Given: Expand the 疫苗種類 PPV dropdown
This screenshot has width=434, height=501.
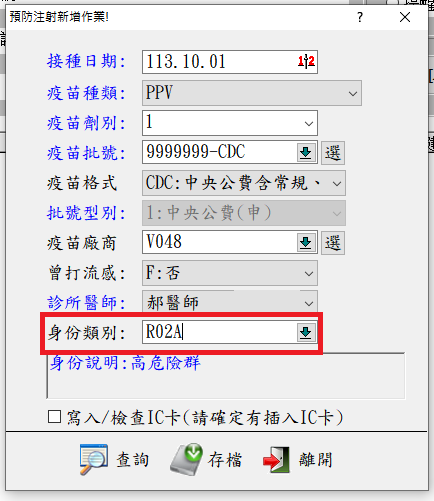Looking at the screenshot, I should click(x=252, y=93).
